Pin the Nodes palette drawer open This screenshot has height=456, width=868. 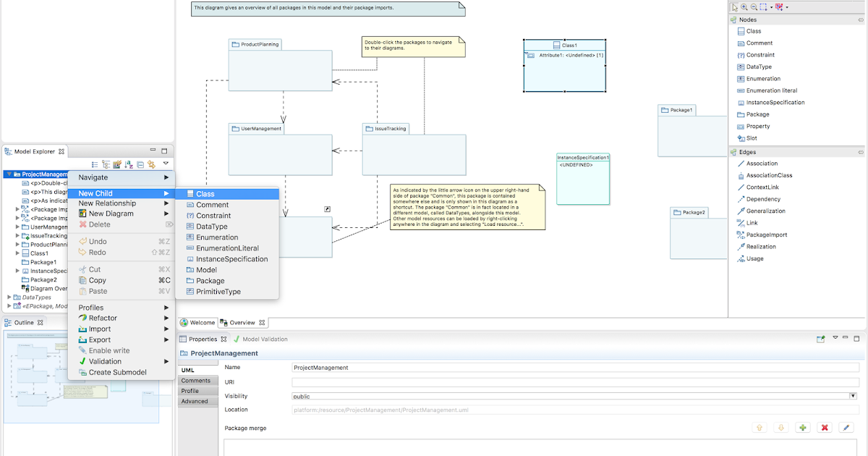click(861, 20)
